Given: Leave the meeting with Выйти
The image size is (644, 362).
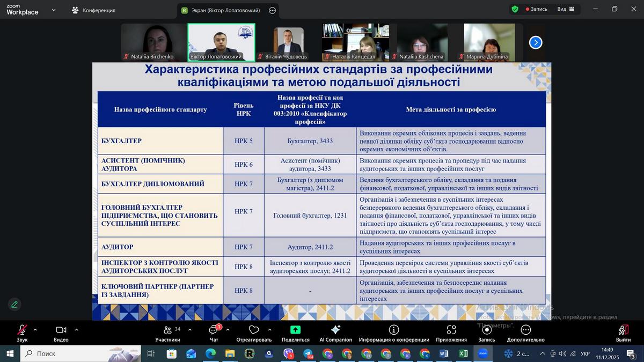Looking at the screenshot, I should (x=623, y=333).
